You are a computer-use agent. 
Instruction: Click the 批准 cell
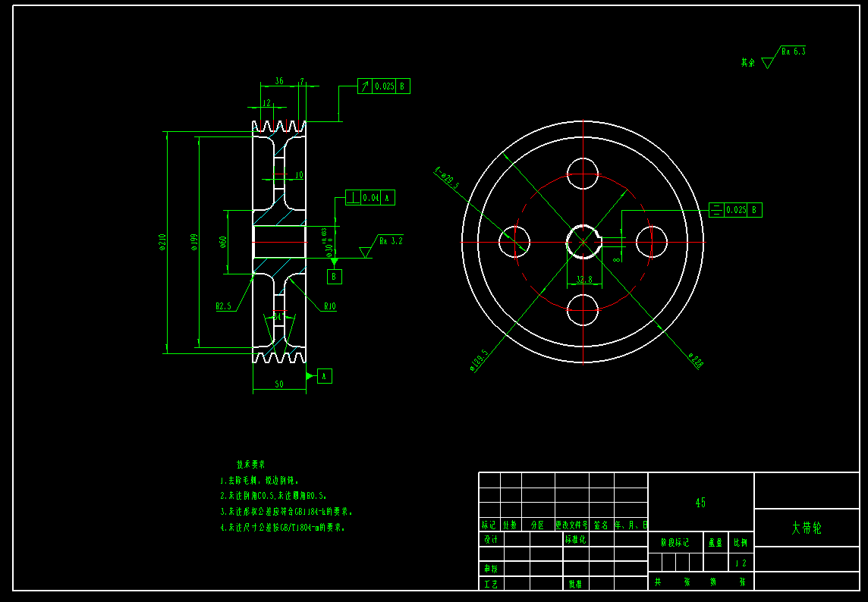click(576, 583)
